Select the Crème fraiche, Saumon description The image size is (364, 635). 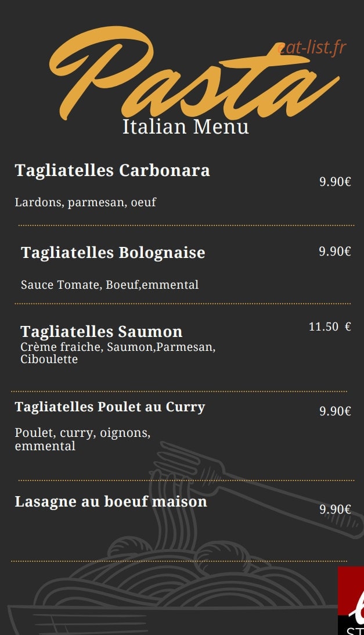point(118,353)
